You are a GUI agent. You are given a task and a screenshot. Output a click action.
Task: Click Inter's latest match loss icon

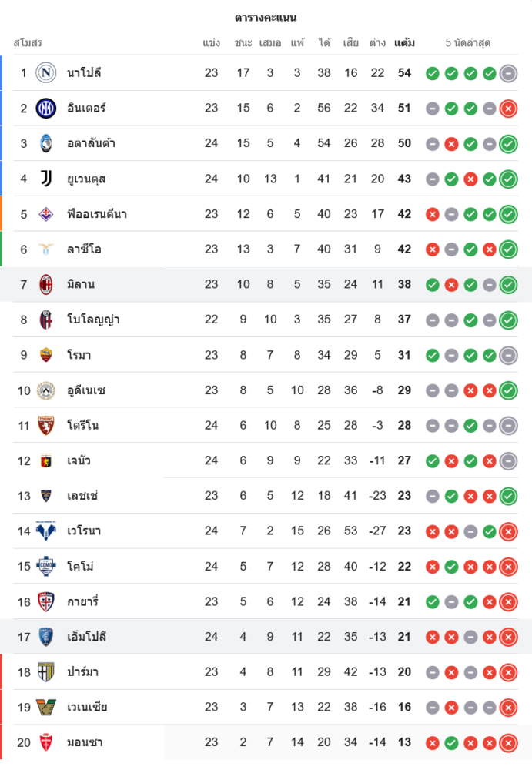tap(508, 109)
